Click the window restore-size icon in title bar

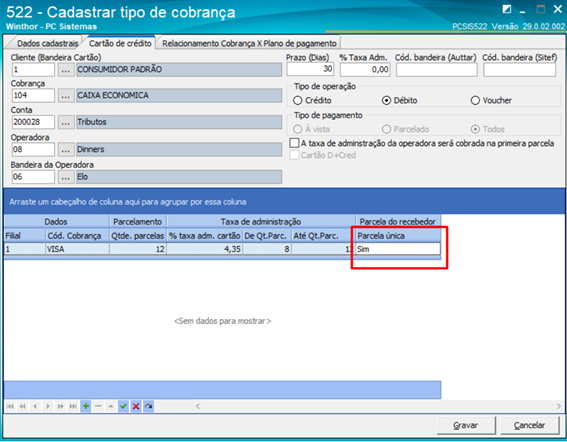point(507,9)
